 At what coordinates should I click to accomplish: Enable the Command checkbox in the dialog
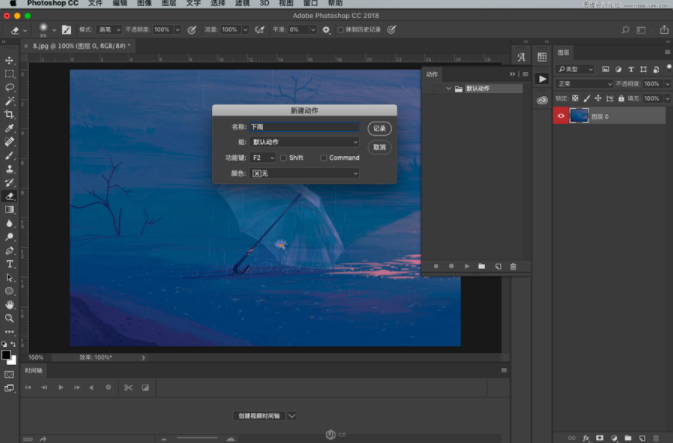point(324,158)
